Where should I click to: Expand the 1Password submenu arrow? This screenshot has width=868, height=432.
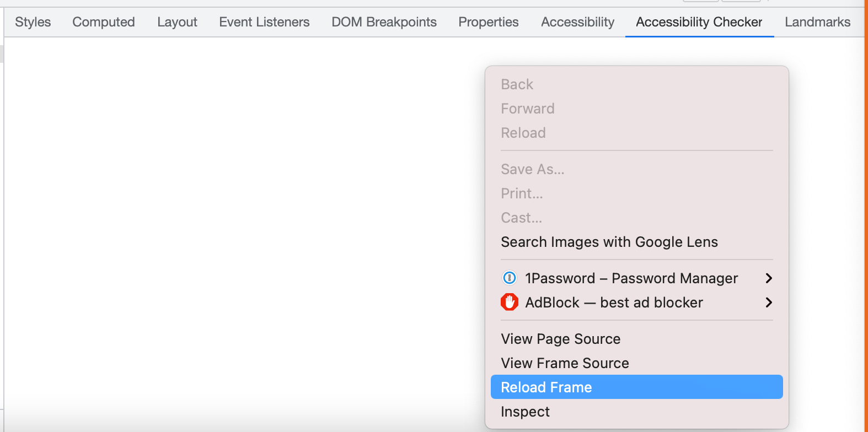[768, 278]
